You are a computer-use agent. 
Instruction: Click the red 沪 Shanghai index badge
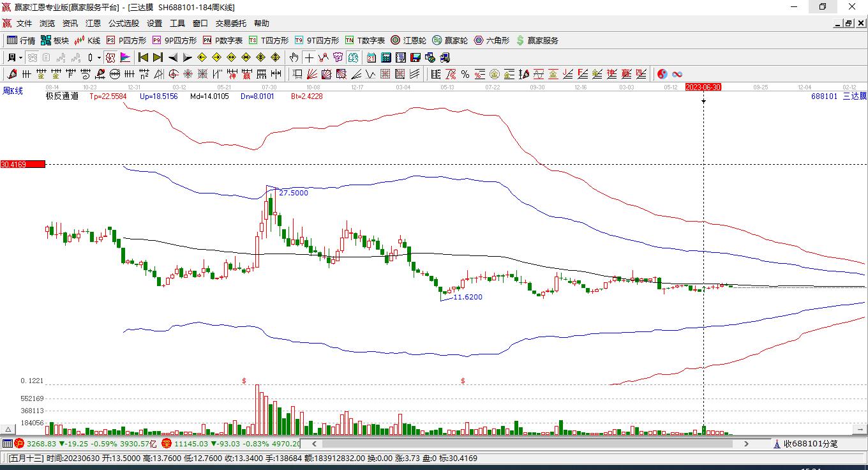click(x=19, y=443)
